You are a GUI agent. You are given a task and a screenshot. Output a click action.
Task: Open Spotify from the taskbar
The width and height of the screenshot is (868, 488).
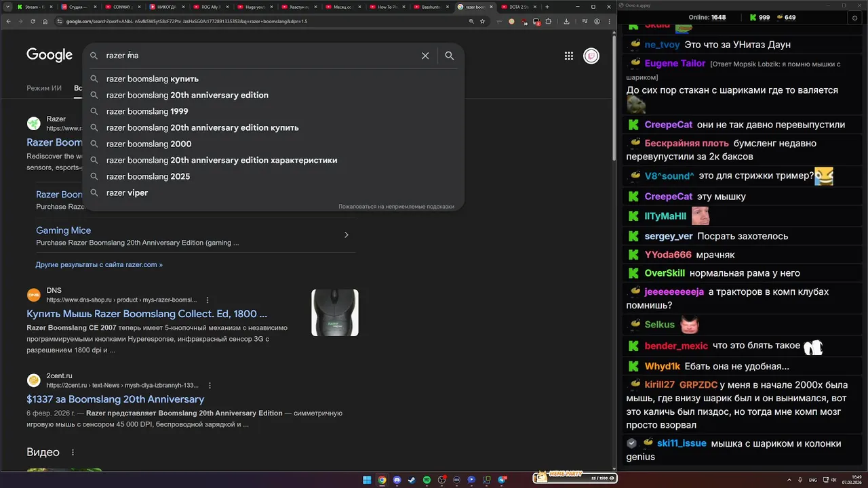click(427, 480)
